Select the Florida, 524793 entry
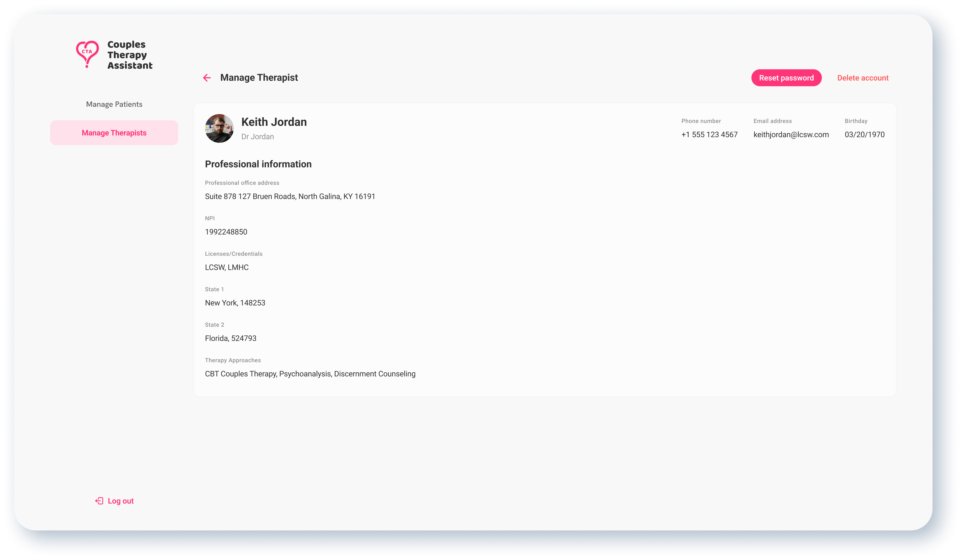This screenshot has width=962, height=560. 230,338
